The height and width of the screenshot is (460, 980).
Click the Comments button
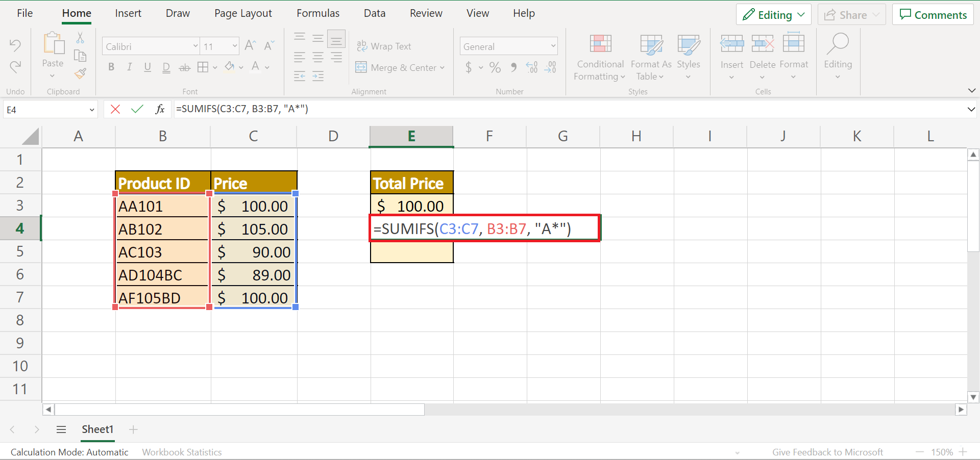point(933,15)
